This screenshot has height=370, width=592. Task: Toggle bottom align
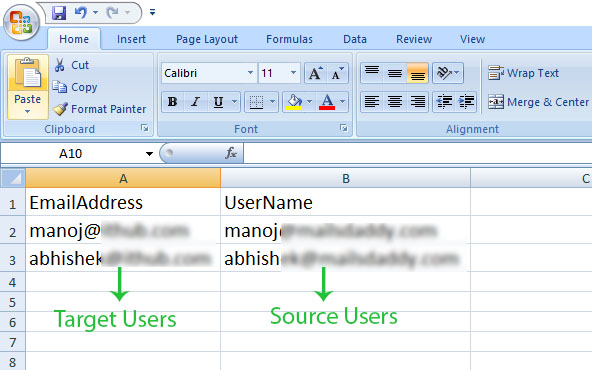coord(418,73)
